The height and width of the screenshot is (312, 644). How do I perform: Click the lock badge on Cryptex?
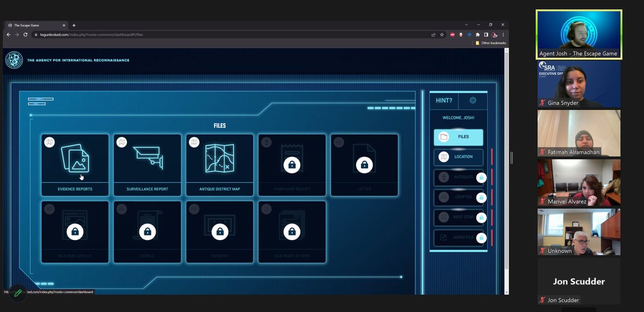pyautogui.click(x=481, y=198)
